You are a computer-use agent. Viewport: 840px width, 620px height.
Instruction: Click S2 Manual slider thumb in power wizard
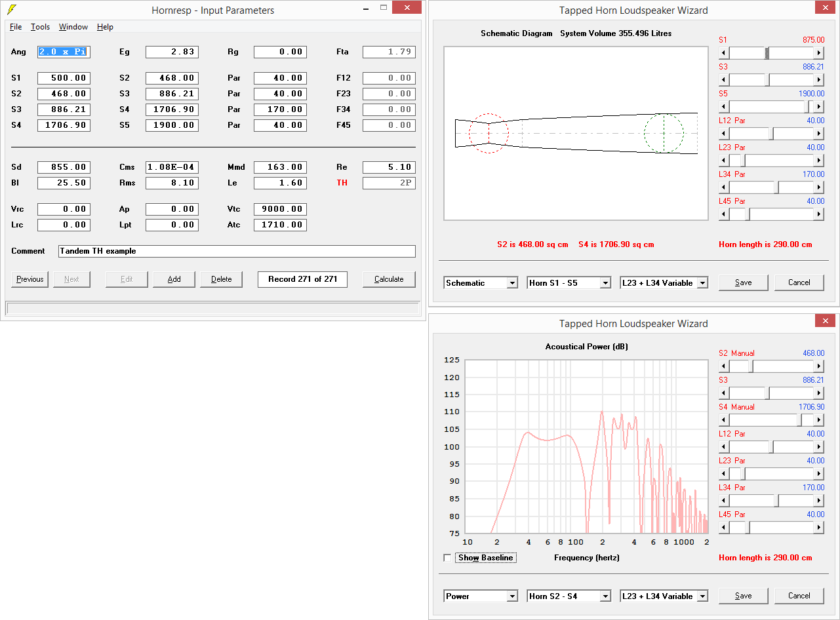pos(750,366)
